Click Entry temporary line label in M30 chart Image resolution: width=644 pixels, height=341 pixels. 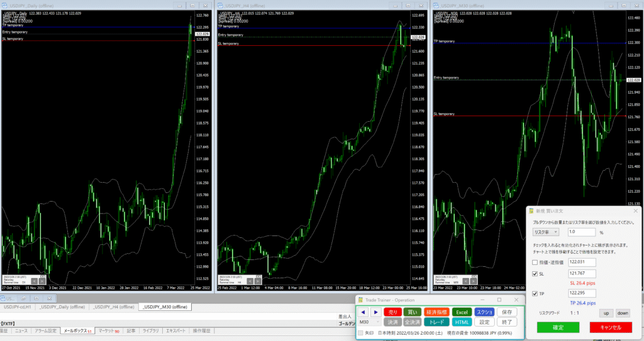coord(446,77)
